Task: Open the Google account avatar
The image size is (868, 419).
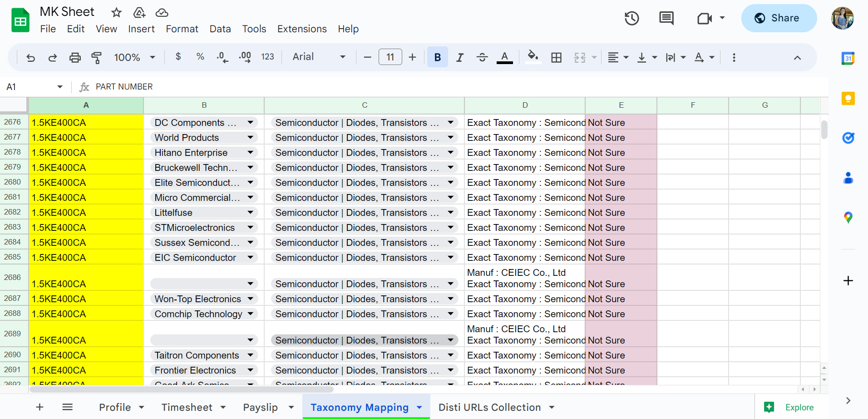Action: (x=843, y=18)
